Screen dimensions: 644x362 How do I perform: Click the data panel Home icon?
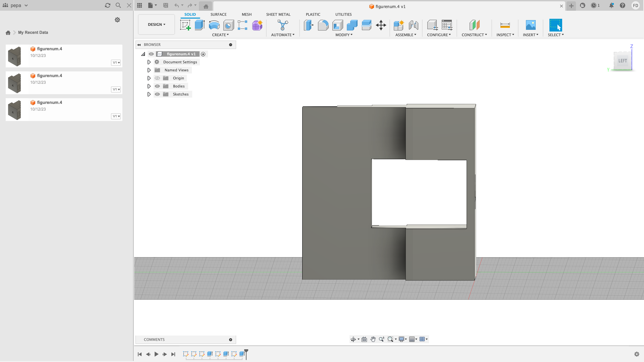coord(8,33)
